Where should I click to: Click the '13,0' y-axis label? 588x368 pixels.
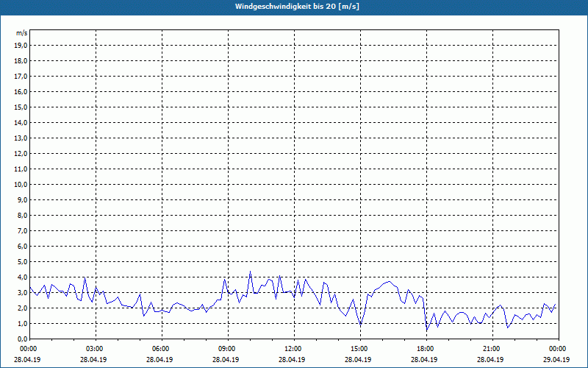21,138
